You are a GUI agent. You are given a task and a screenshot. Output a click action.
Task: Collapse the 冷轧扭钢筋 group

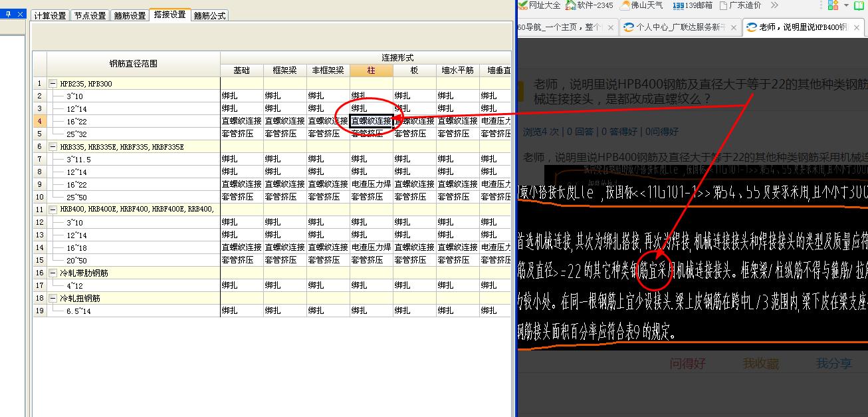tap(53, 298)
